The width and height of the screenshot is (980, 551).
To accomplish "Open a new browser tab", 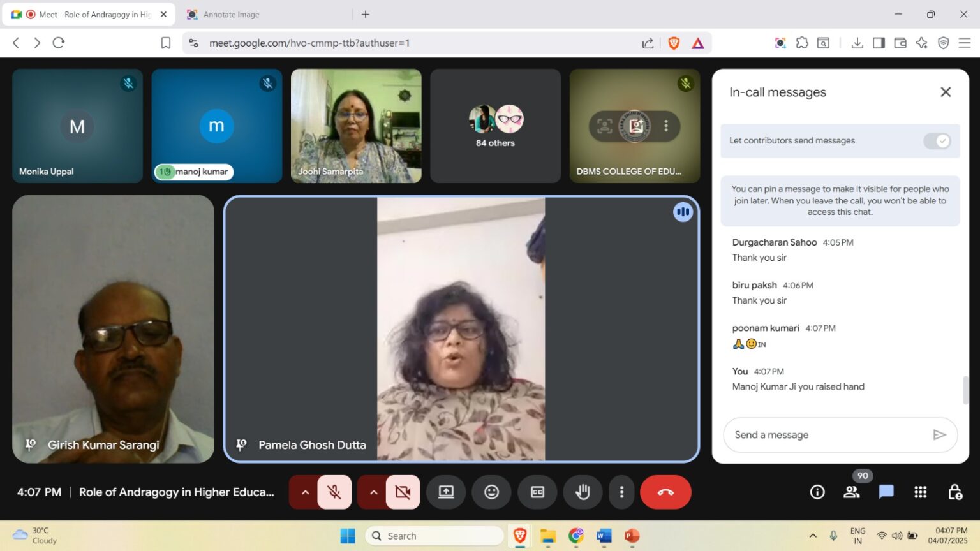I will (366, 14).
